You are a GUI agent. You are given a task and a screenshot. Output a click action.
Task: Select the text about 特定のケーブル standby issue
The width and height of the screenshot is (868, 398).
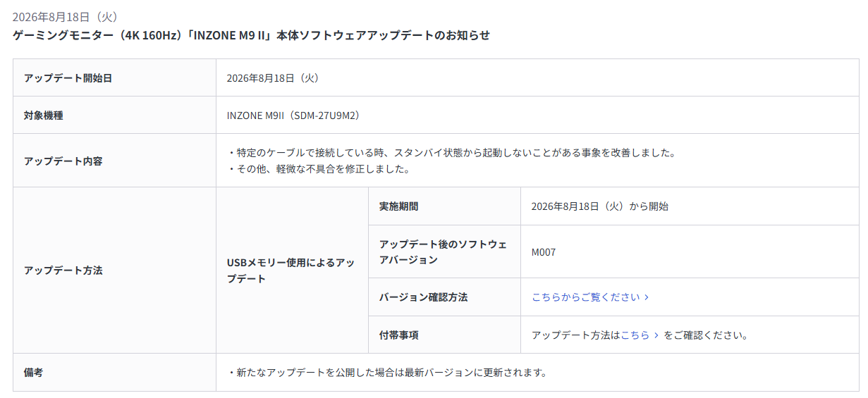(x=452, y=152)
